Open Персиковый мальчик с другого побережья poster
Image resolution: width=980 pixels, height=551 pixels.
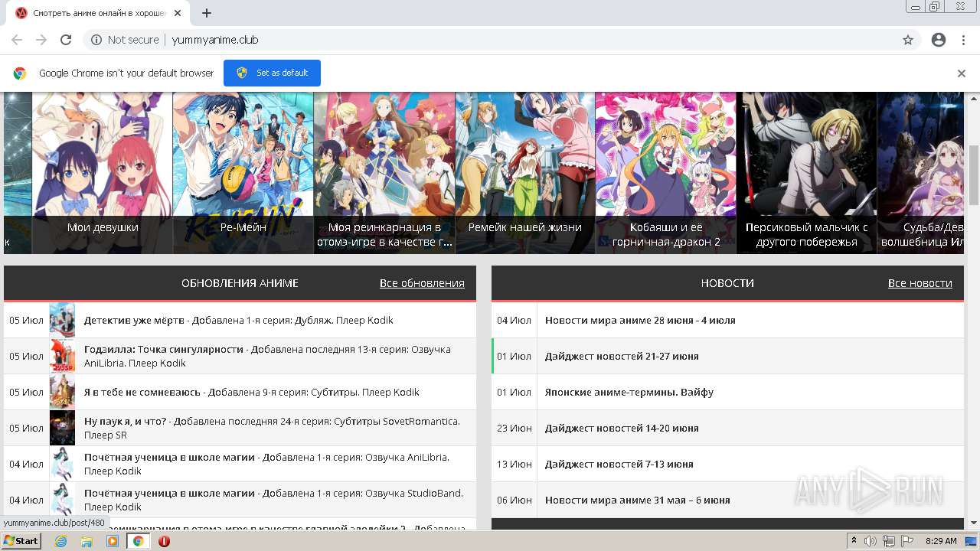tap(807, 173)
